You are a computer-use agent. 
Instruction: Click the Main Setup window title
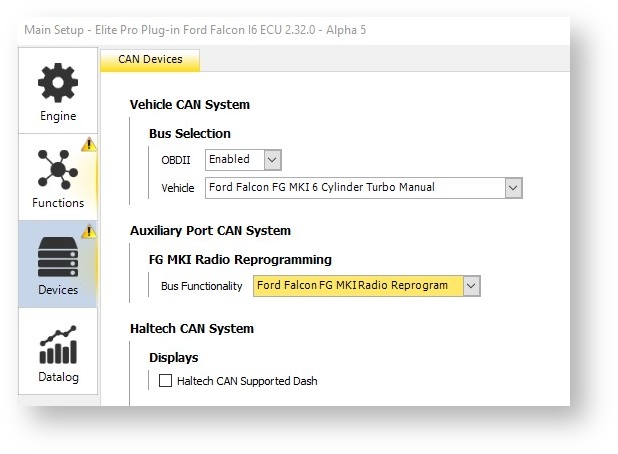point(195,30)
